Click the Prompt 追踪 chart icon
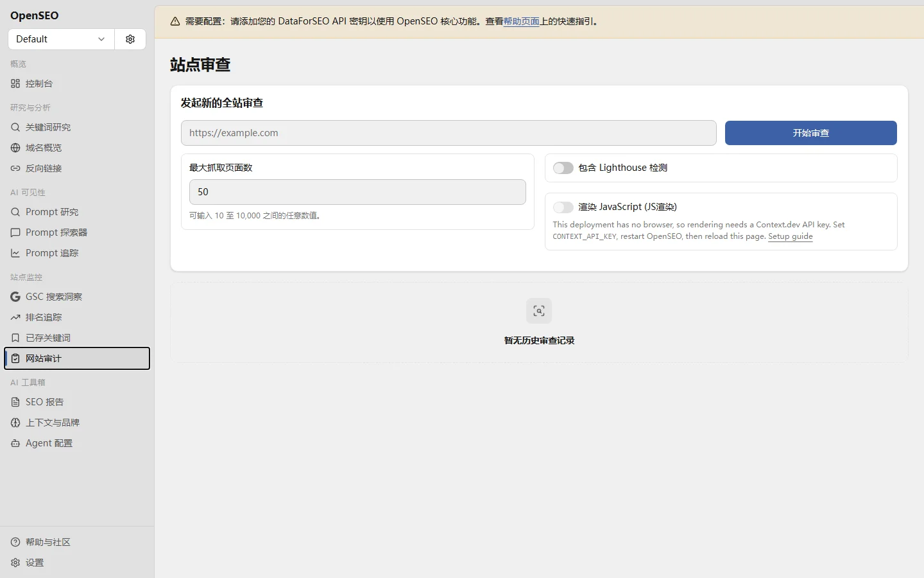 click(x=15, y=253)
